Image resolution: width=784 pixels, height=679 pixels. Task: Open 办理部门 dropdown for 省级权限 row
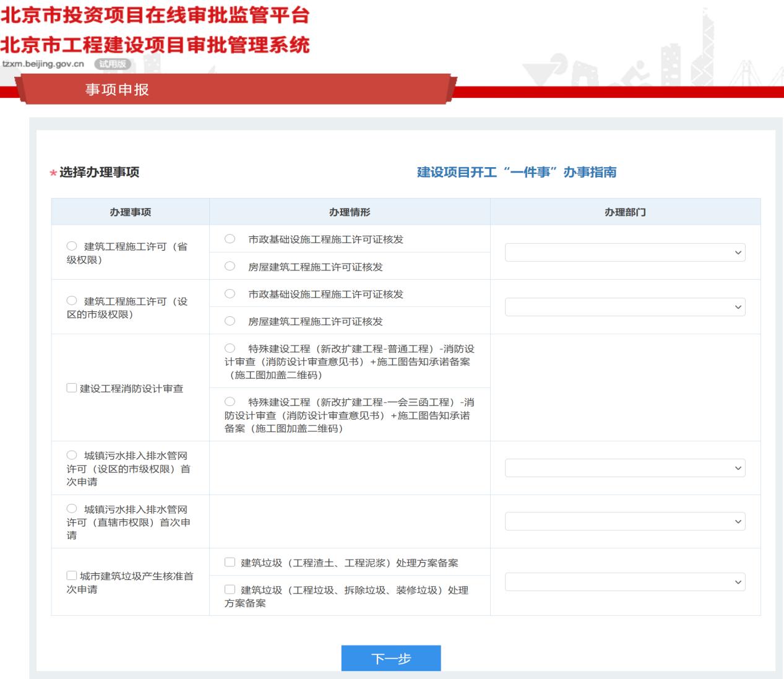(625, 253)
